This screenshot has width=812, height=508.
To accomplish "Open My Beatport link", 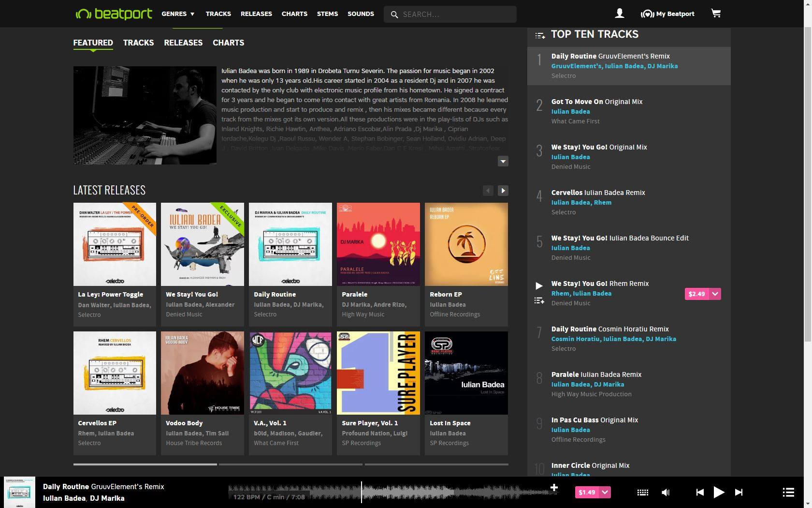I will pos(667,14).
